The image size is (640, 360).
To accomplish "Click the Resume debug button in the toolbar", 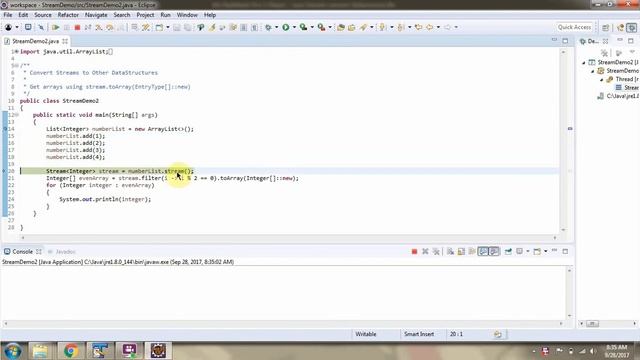I will [56, 27].
